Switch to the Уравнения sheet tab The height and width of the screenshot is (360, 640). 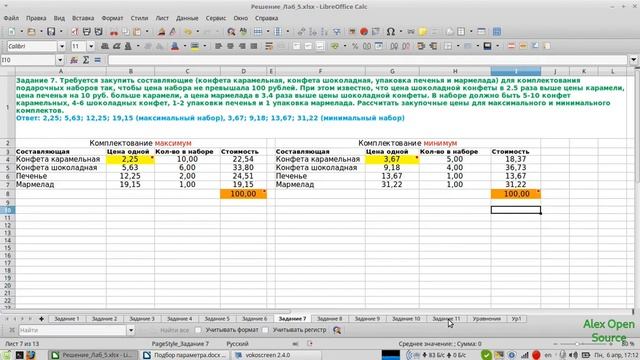click(487, 319)
